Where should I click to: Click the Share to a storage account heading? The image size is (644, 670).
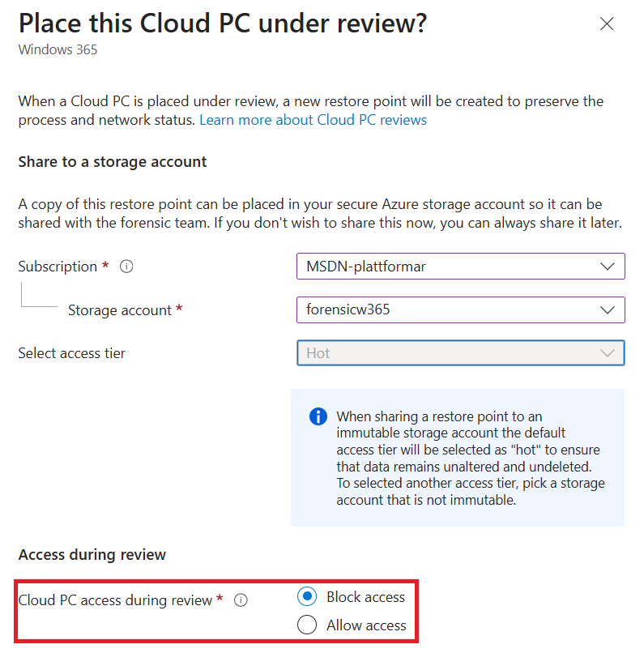click(x=113, y=162)
